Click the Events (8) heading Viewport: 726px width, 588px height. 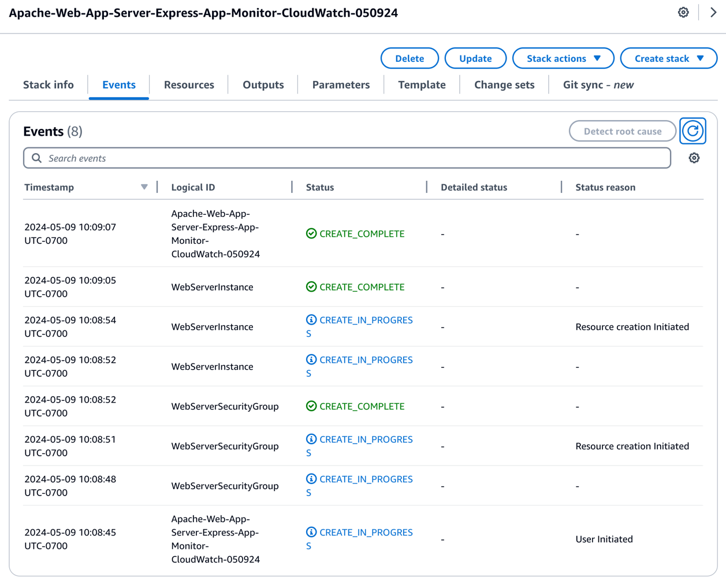[x=53, y=131]
